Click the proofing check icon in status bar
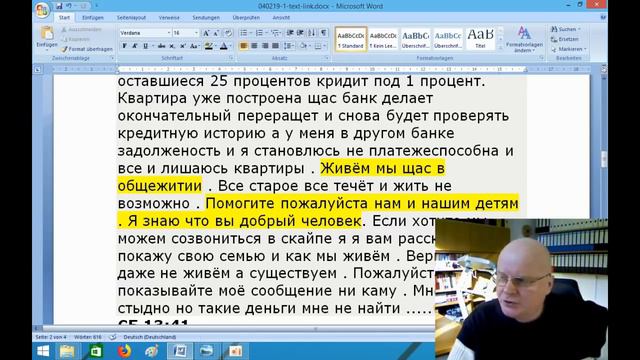Viewport: 640px width, 360px height. tap(113, 337)
